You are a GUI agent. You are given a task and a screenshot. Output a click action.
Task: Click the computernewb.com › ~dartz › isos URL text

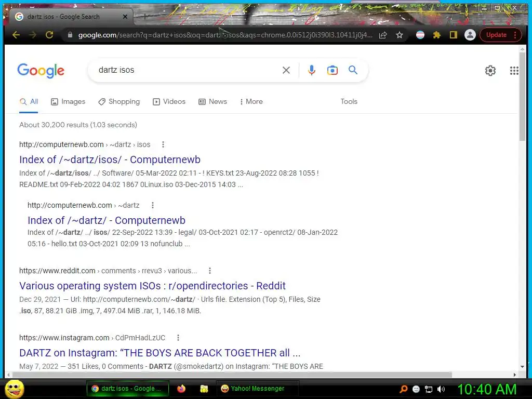coord(85,144)
